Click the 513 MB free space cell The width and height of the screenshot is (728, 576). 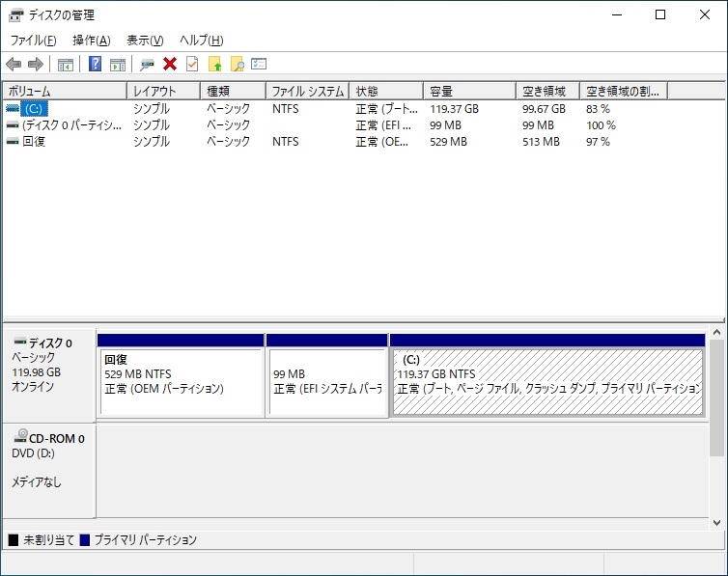click(x=541, y=141)
